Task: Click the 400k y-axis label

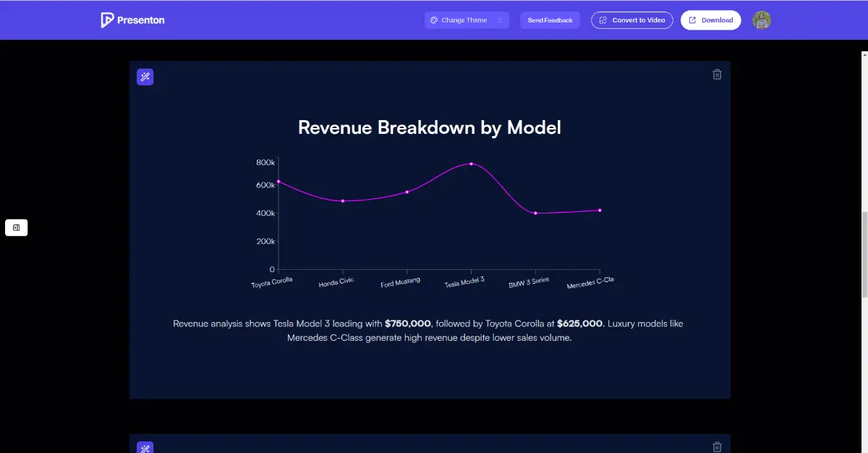Action: tap(265, 213)
